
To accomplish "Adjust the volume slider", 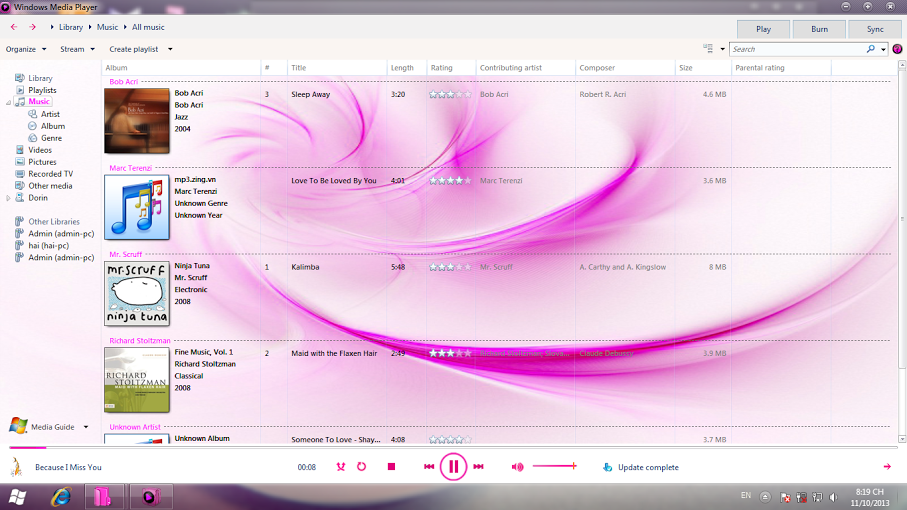I will (555, 466).
